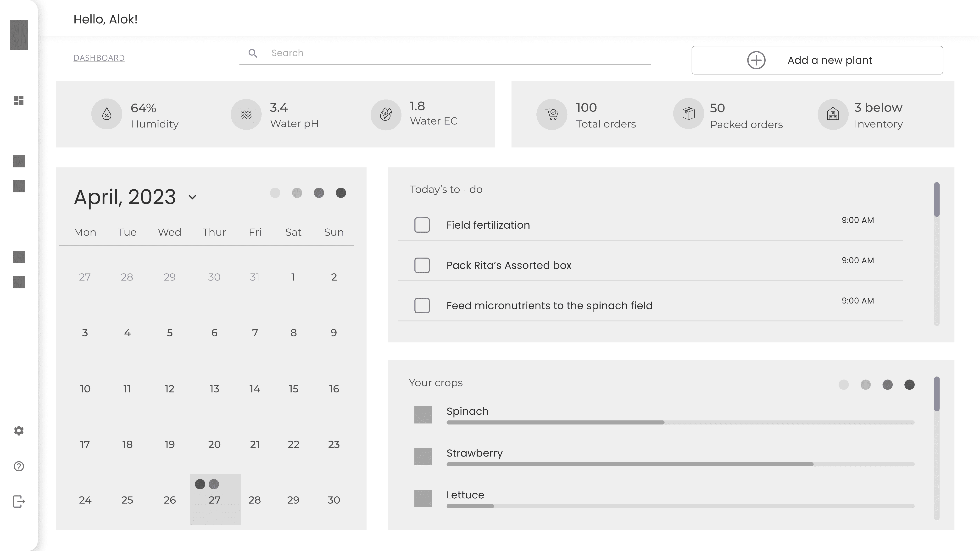This screenshot has height=551, width=980.
Task: Tick the Pack Rita's Assorted box checkbox
Action: coord(422,265)
